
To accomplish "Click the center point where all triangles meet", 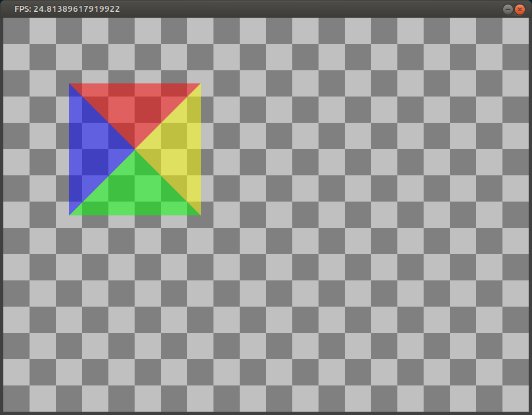I will pos(135,148).
